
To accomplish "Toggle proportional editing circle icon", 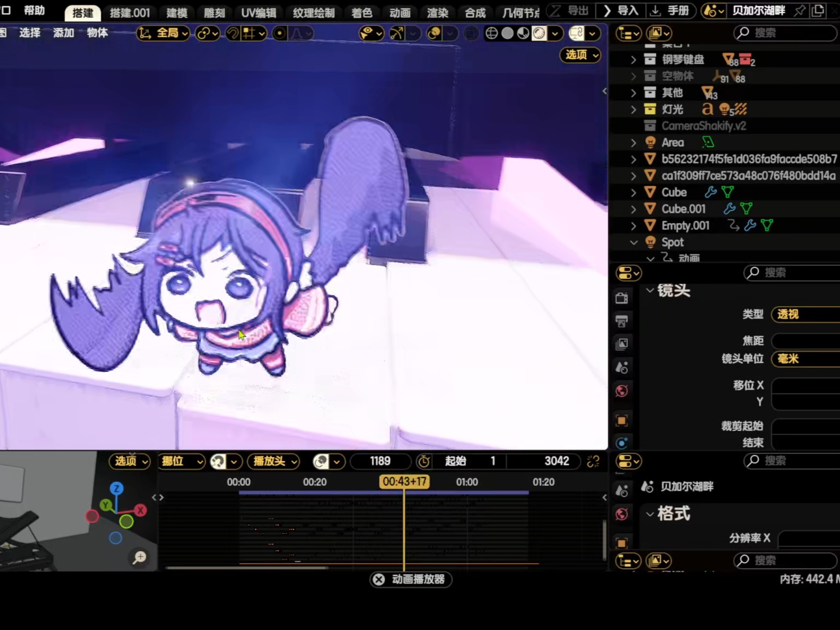I will point(280,33).
